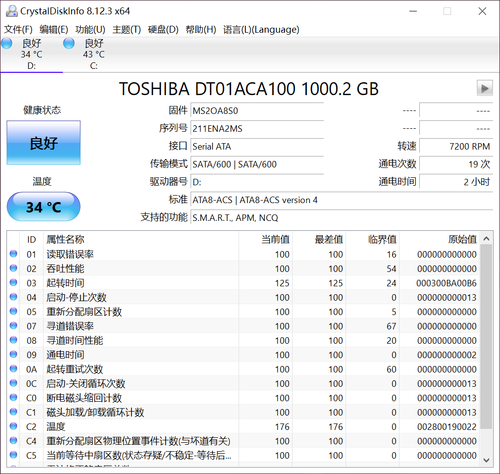
Task: Click the 34 °C temperature button
Action: (x=44, y=207)
